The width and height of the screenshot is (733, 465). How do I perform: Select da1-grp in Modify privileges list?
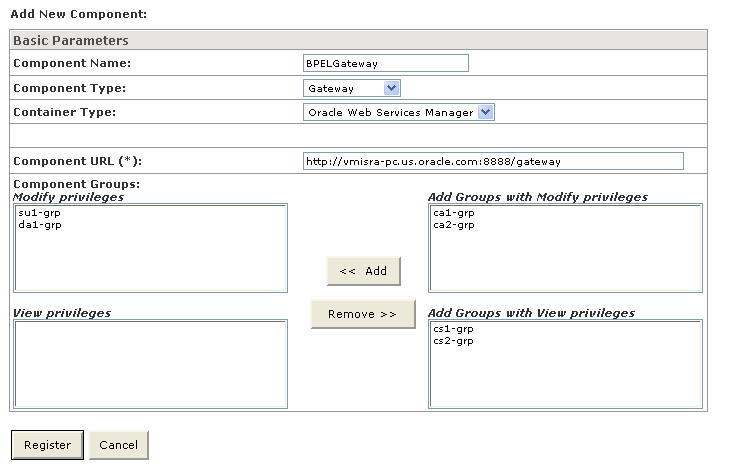[x=37, y=225]
